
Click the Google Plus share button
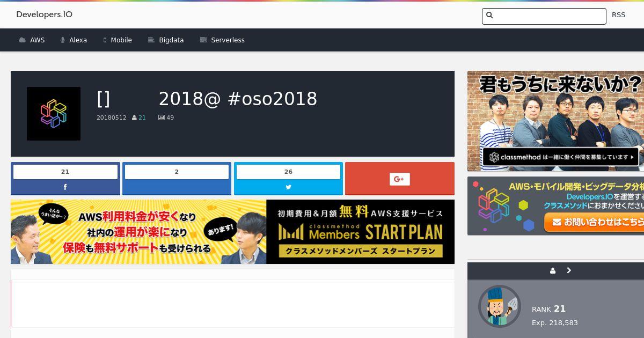pos(400,179)
